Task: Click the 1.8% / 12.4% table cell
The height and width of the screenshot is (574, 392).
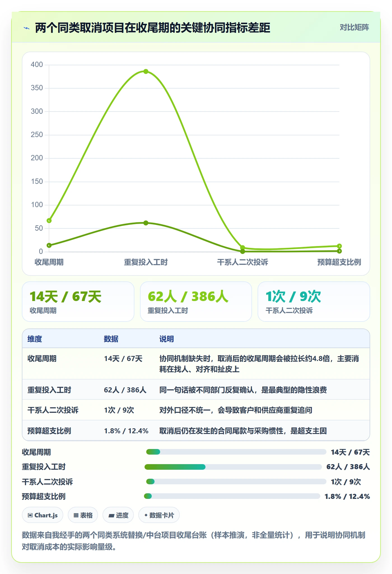Action: point(126,431)
